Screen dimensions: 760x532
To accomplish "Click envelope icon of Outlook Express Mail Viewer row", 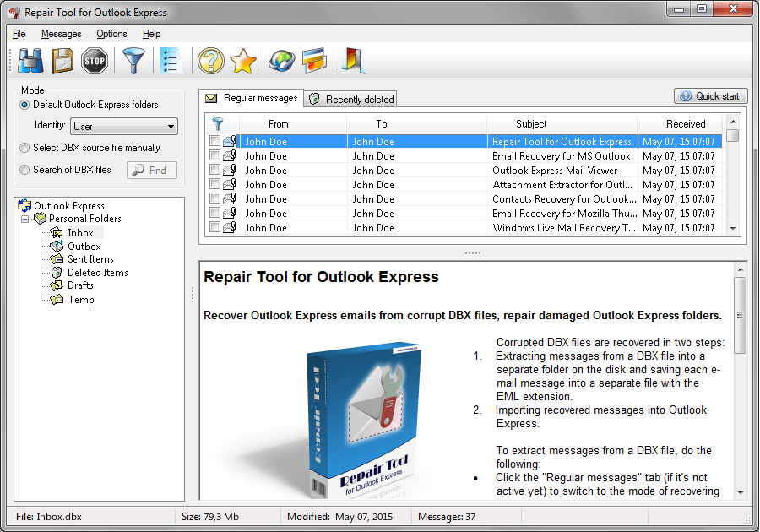I will point(229,170).
